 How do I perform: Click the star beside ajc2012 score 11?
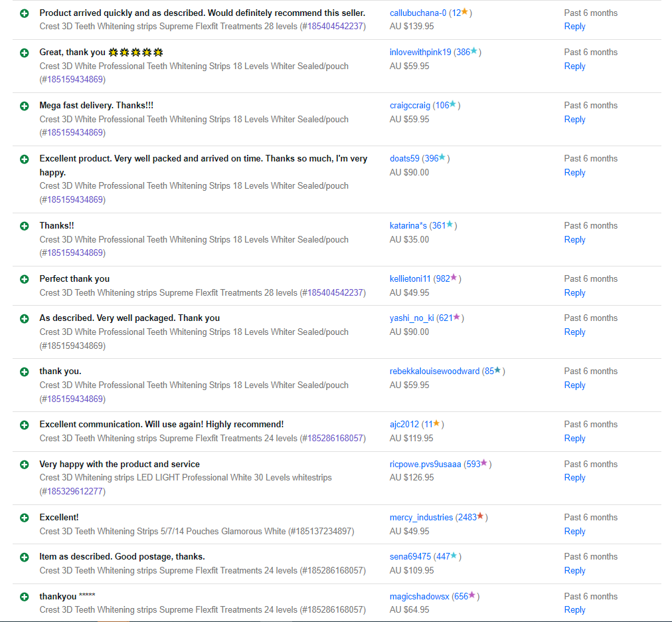[437, 423]
